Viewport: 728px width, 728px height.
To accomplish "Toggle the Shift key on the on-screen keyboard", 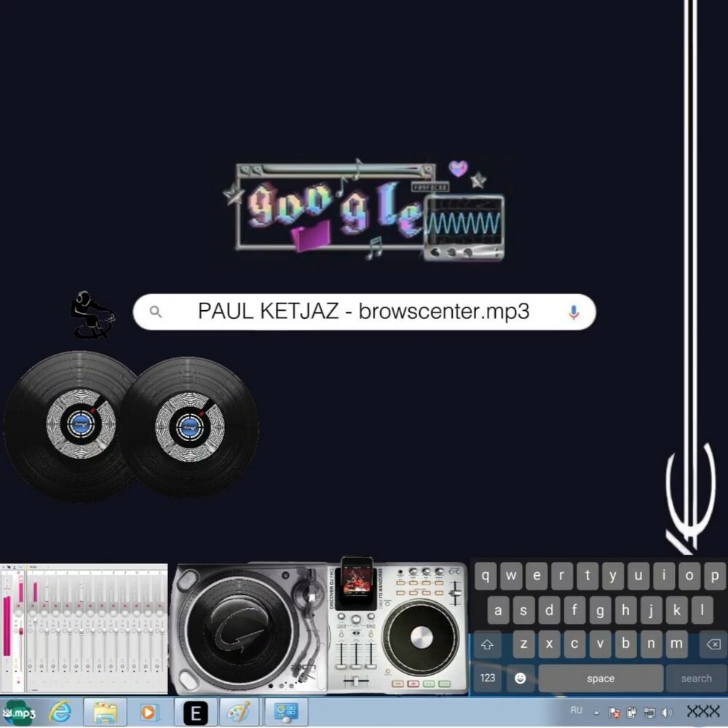I will (488, 645).
